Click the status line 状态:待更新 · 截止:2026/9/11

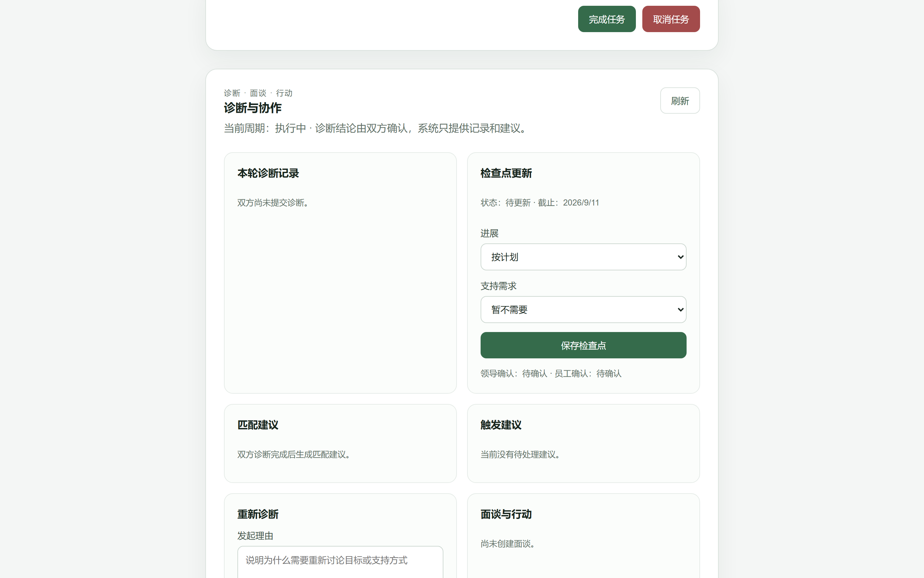click(540, 203)
